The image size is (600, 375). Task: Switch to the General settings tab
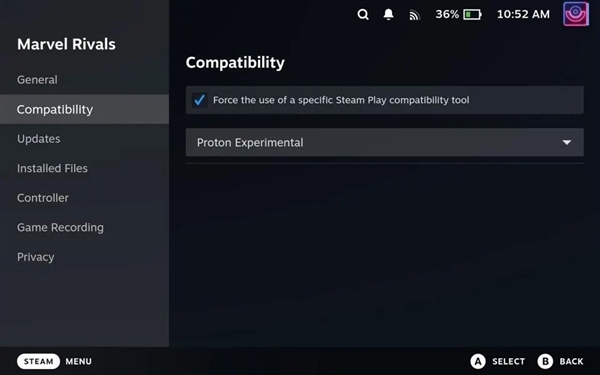point(38,80)
